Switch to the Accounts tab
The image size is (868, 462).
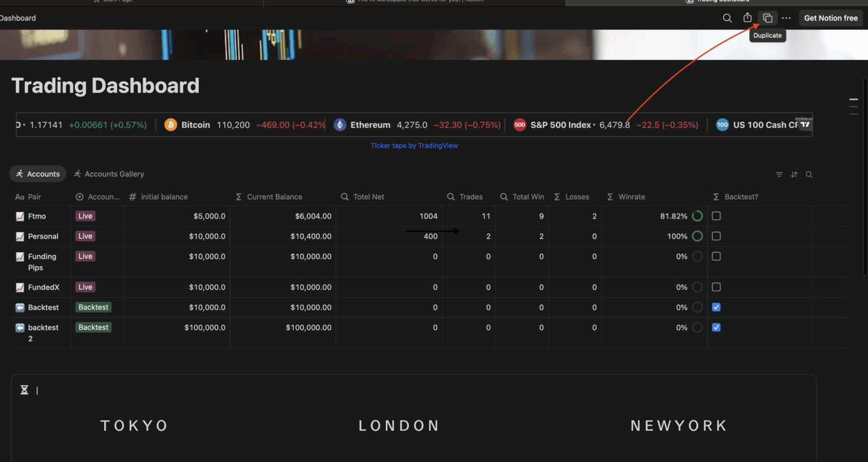[38, 174]
